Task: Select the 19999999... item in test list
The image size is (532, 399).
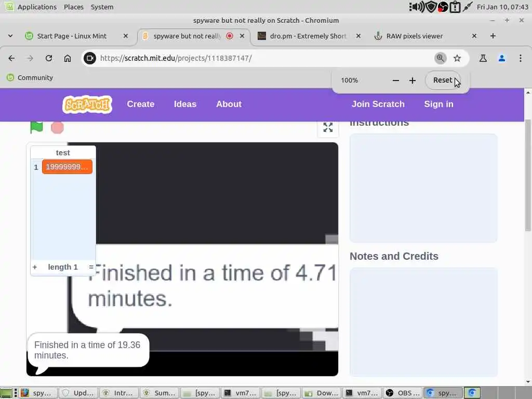Action: [x=67, y=167]
